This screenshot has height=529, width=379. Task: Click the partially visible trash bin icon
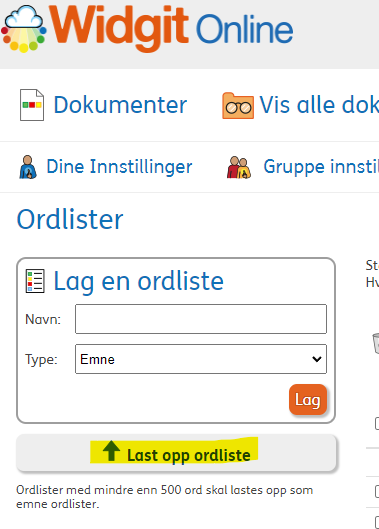coord(376,343)
